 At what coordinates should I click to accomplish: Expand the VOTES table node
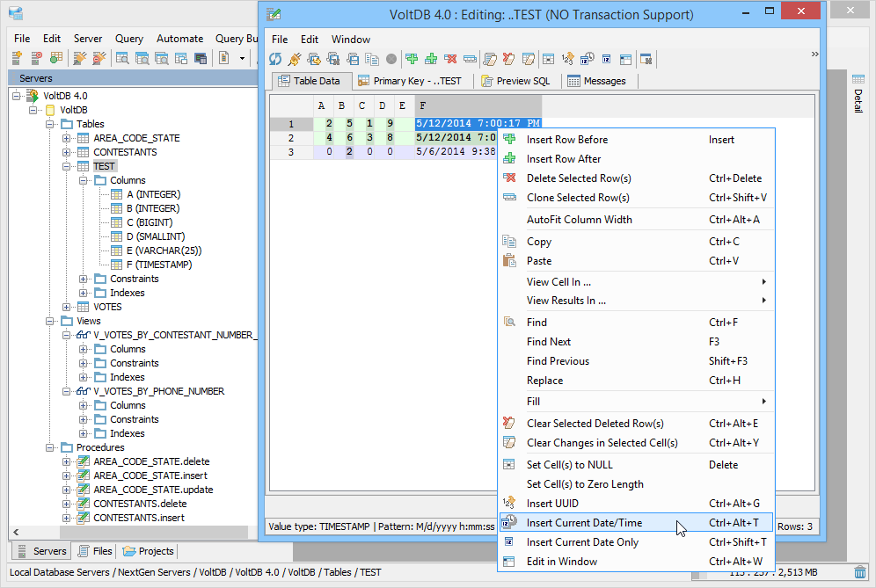click(x=67, y=307)
